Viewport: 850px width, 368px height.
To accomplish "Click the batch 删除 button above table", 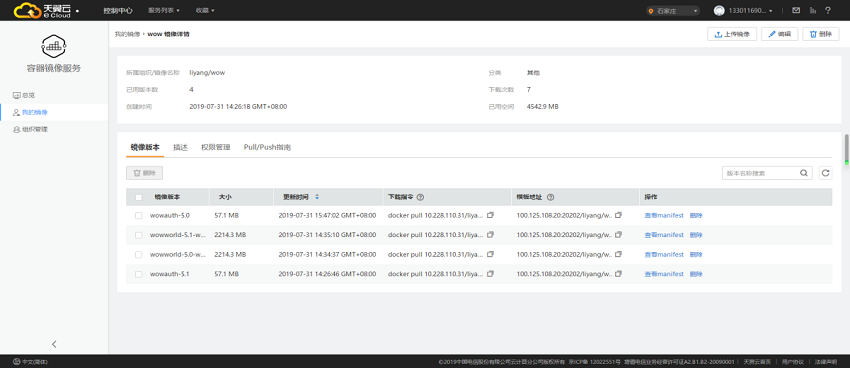I will (145, 173).
